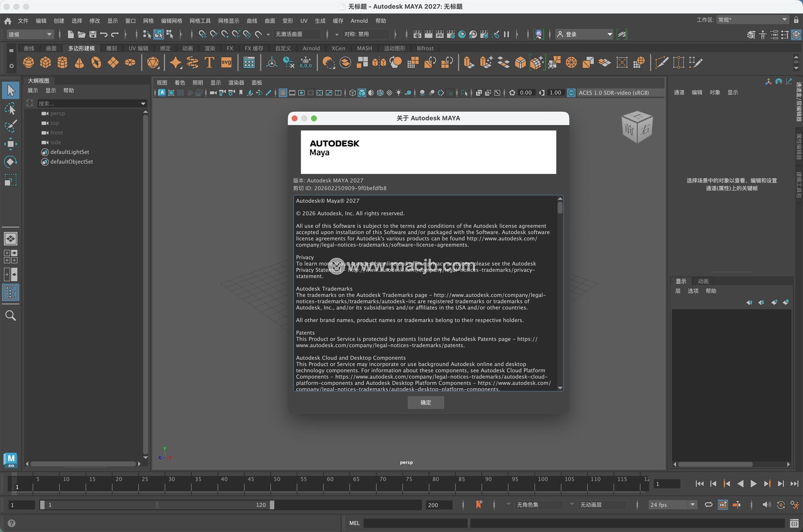
Task: Select the polygon sphere shelf icon
Action: [28, 63]
